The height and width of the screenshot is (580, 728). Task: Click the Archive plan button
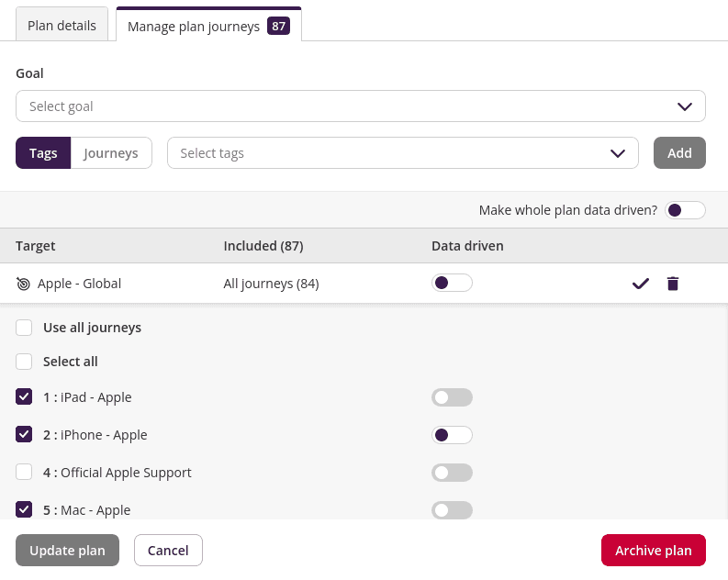(x=654, y=551)
